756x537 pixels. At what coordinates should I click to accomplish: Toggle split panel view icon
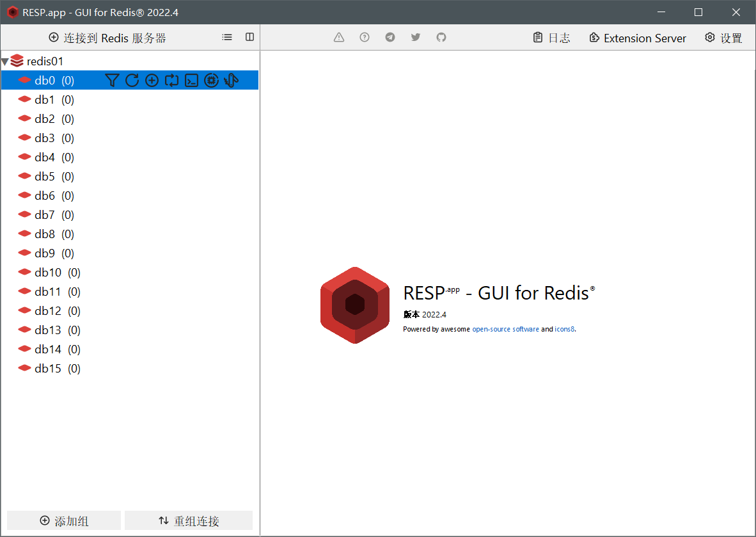[x=249, y=37]
